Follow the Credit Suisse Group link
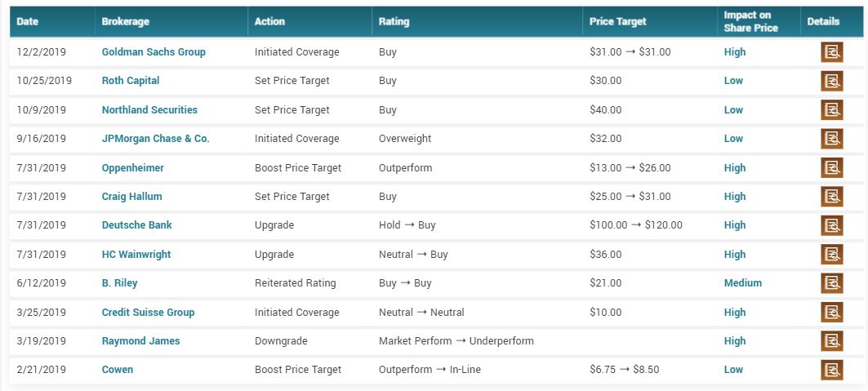Viewport: 868px width, 391px height. pyautogui.click(x=148, y=313)
